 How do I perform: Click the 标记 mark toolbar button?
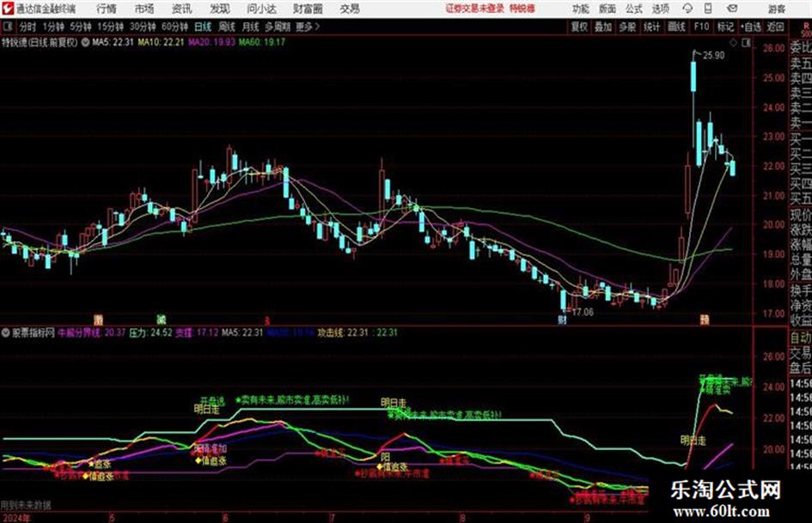(725, 27)
